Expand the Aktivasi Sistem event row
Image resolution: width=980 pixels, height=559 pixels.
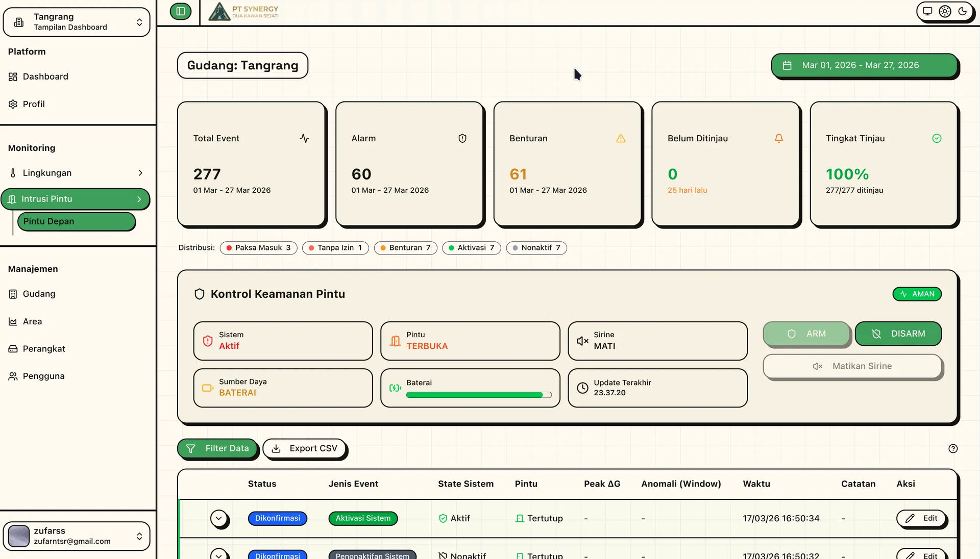tap(219, 519)
